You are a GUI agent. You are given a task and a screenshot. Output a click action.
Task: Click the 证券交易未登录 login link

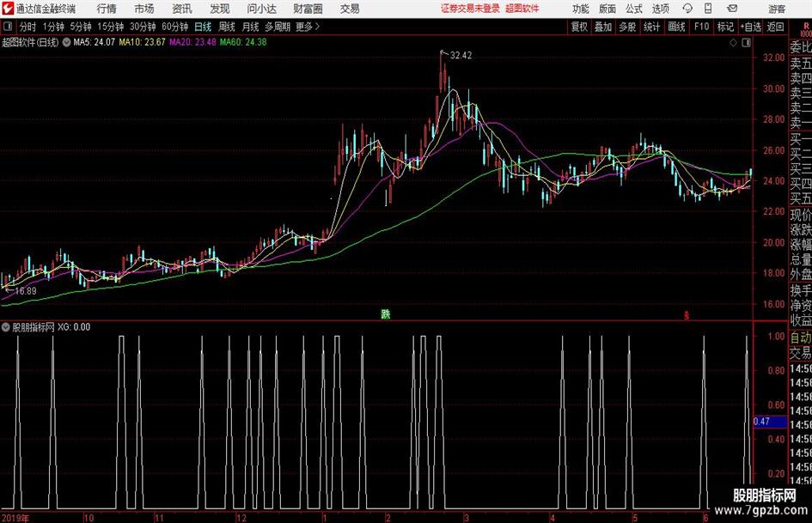[x=470, y=9]
